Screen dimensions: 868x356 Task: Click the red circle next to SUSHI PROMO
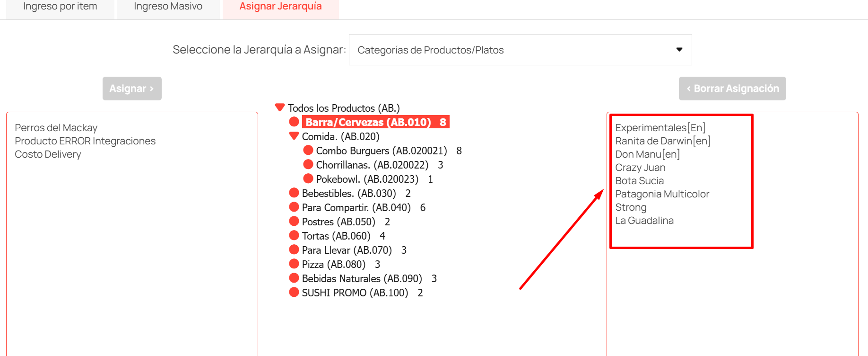click(x=294, y=293)
